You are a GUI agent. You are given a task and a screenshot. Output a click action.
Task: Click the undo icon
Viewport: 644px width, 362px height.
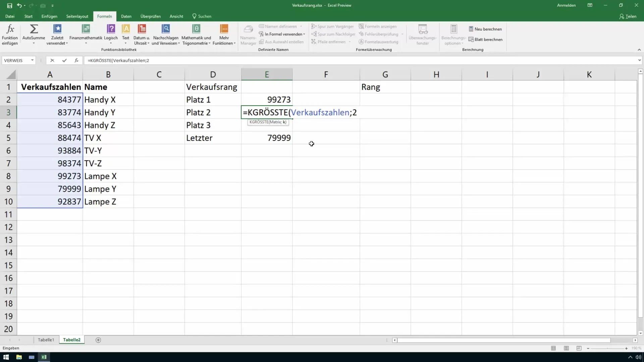coord(19,5)
